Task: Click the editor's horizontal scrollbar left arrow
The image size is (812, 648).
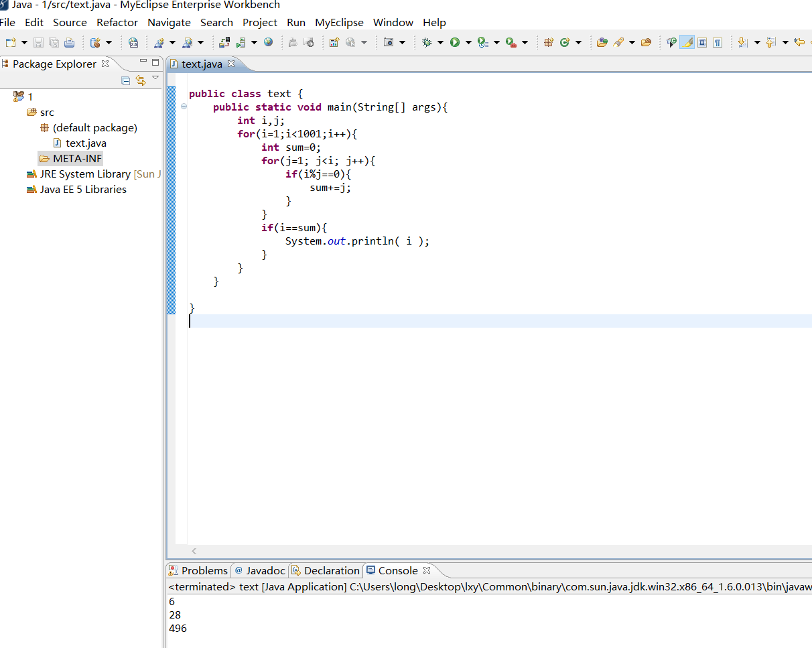Action: click(194, 551)
